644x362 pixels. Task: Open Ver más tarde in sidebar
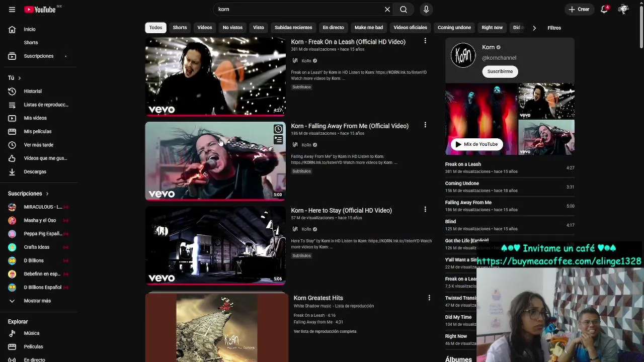(38, 145)
